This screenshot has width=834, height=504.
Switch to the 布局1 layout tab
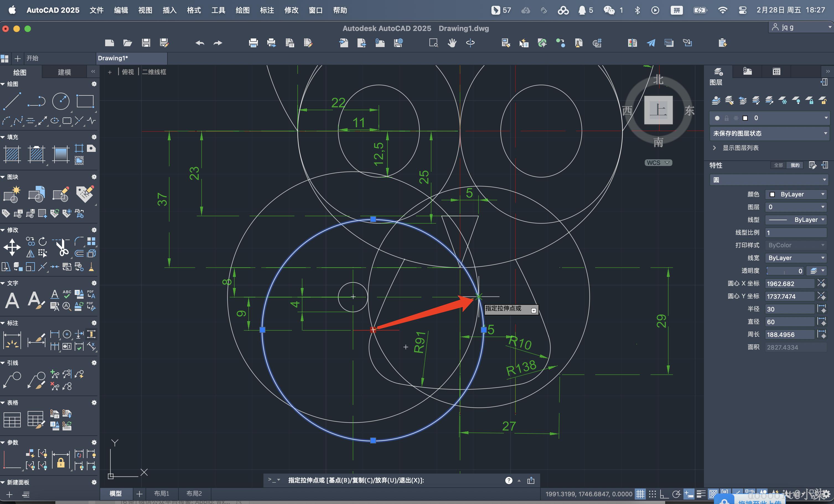coord(161,493)
